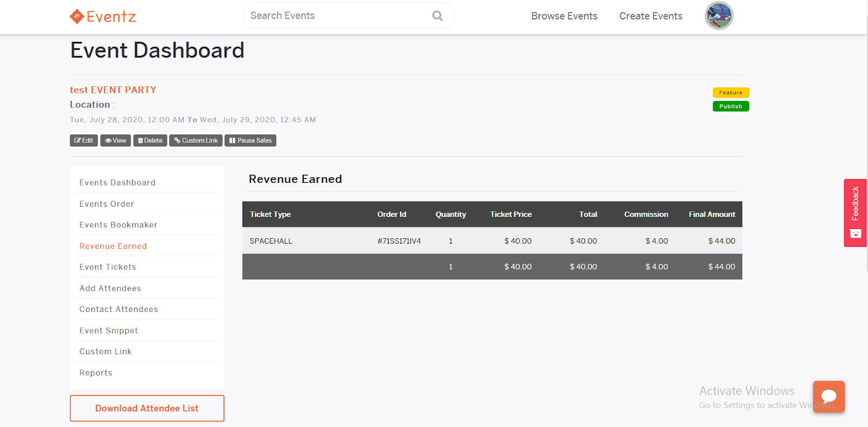Click the green Publish button
Viewport: 868px width, 427px height.
731,106
